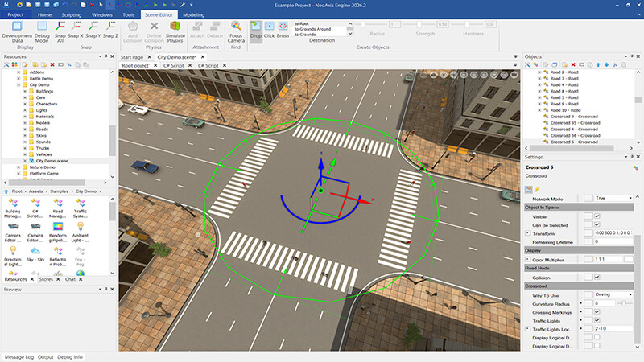This screenshot has width=644, height=362.
Task: Open the Message Log panel
Action: click(x=19, y=357)
